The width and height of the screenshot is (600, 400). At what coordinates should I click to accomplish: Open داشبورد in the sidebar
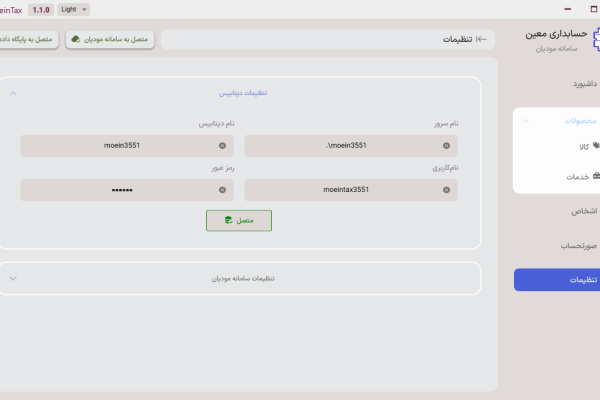click(x=585, y=83)
